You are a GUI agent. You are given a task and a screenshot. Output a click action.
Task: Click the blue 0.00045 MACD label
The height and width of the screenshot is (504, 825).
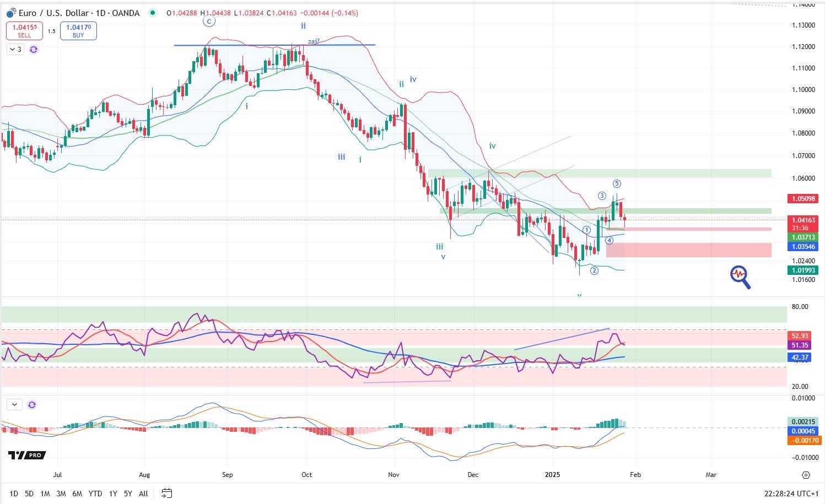pyautogui.click(x=804, y=431)
